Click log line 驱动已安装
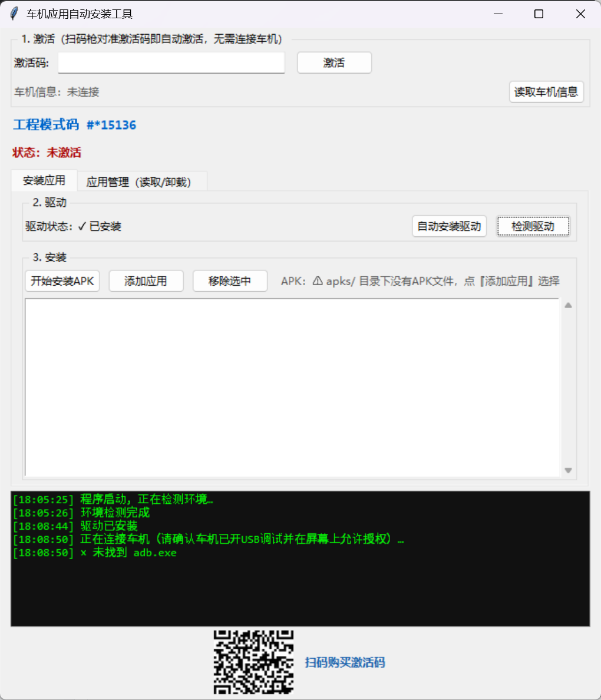The width and height of the screenshot is (601, 700). pyautogui.click(x=75, y=526)
